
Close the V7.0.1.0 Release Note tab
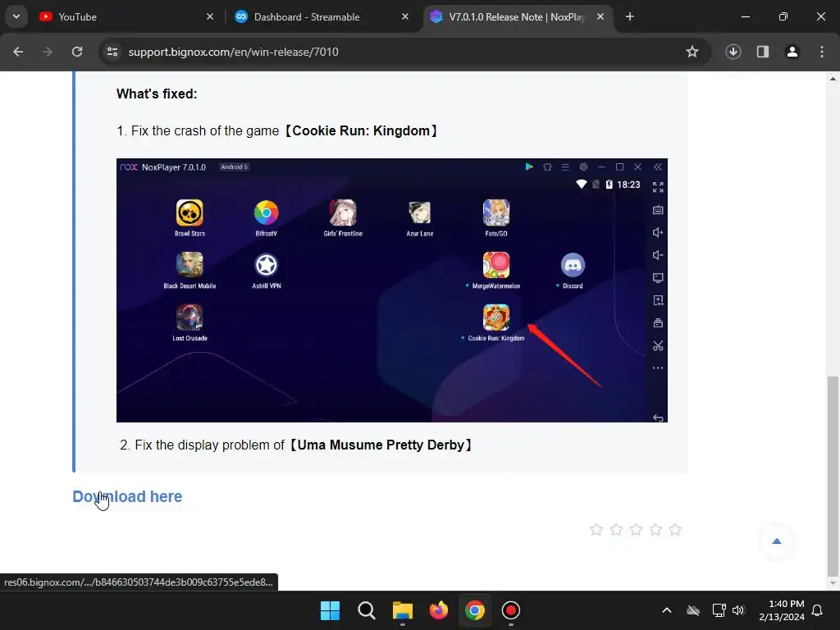(600, 17)
